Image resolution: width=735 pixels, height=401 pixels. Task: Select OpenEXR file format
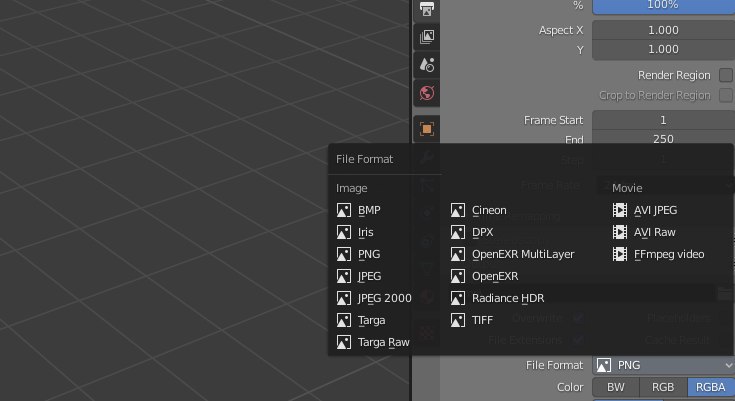pos(484,276)
